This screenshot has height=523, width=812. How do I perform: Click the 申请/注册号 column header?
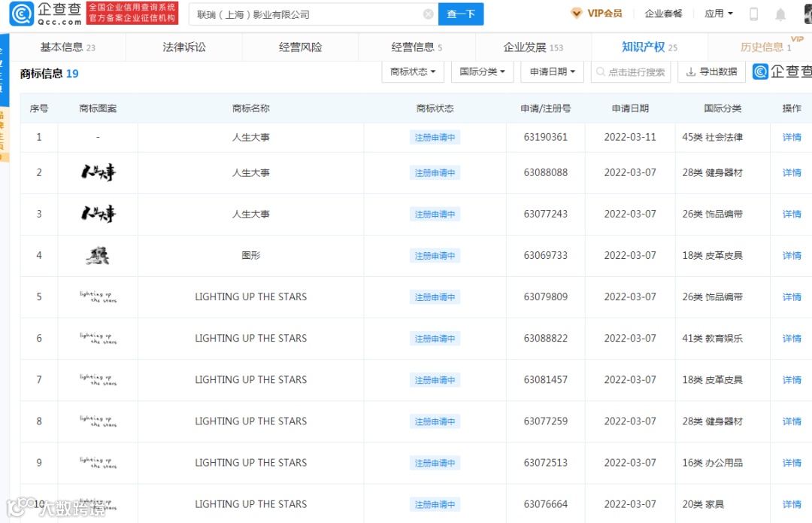click(x=545, y=108)
